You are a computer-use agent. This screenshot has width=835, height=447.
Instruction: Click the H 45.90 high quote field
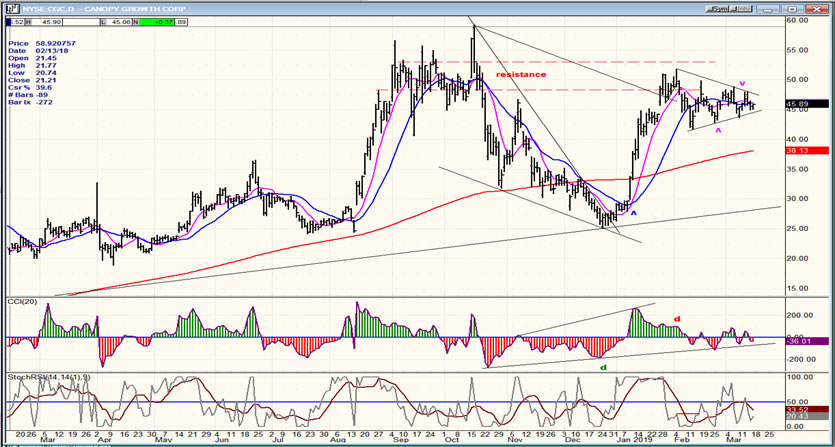click(42, 22)
